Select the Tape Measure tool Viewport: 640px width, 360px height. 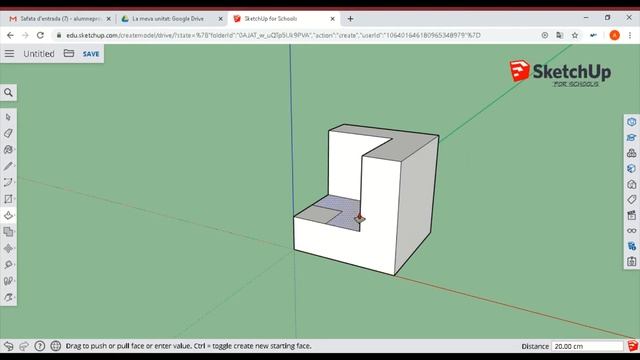coord(8,264)
